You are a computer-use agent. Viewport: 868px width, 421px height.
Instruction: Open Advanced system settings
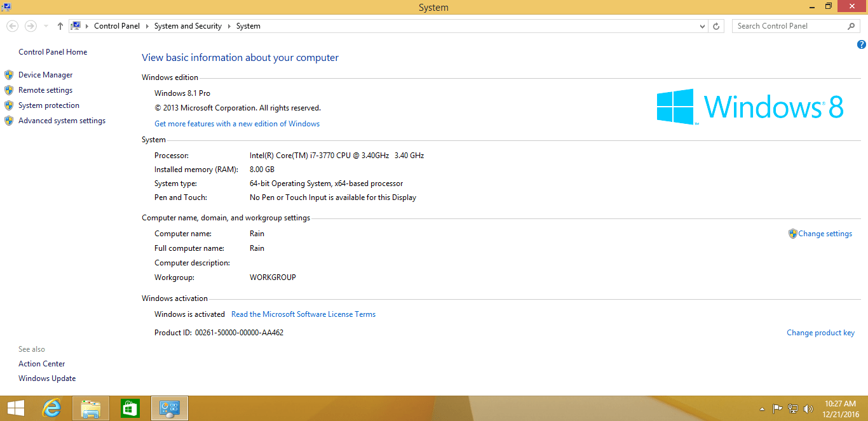click(62, 121)
